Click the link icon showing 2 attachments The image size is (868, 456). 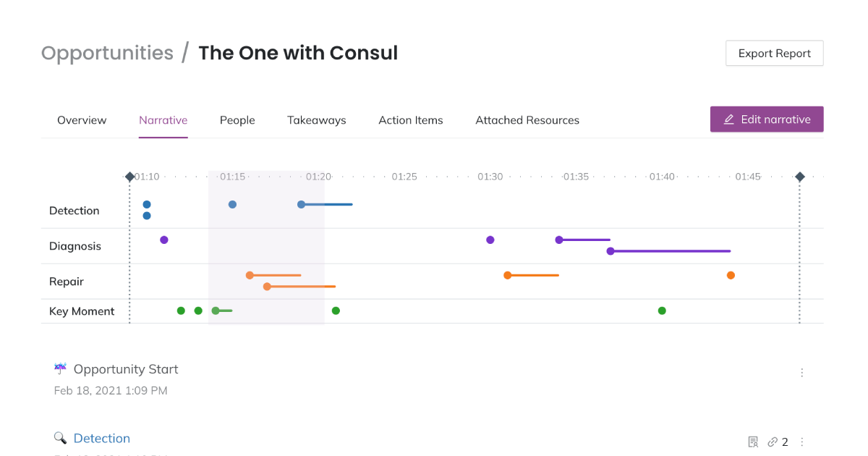point(773,441)
